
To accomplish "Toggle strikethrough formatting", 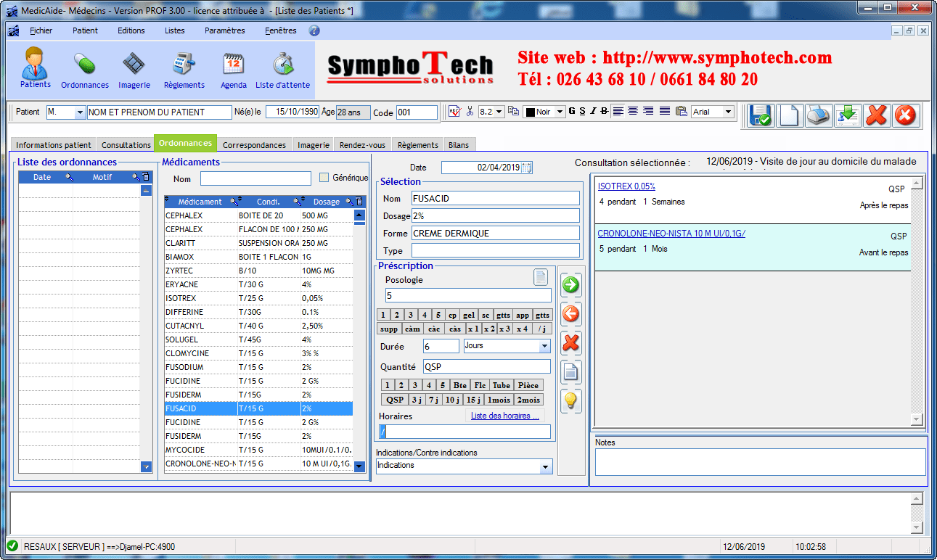I will (x=604, y=112).
